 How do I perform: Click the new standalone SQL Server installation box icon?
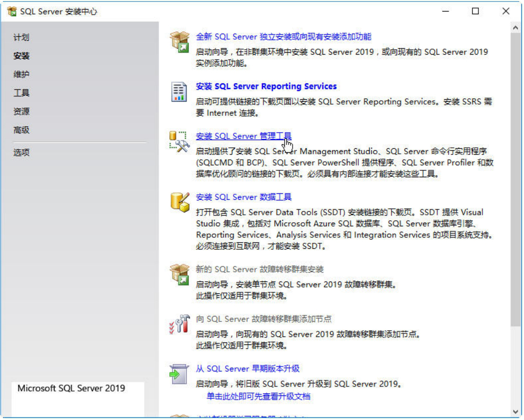tap(180, 42)
